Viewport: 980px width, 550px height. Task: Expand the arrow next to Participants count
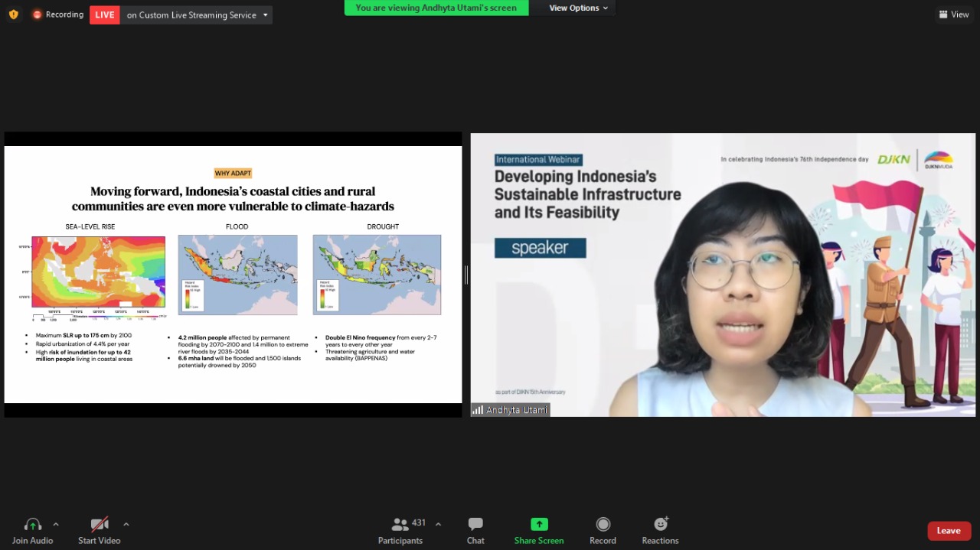click(438, 524)
